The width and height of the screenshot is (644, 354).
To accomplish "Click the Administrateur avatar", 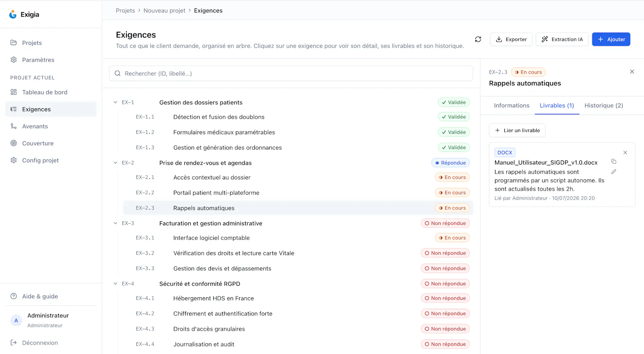I will [16, 320].
